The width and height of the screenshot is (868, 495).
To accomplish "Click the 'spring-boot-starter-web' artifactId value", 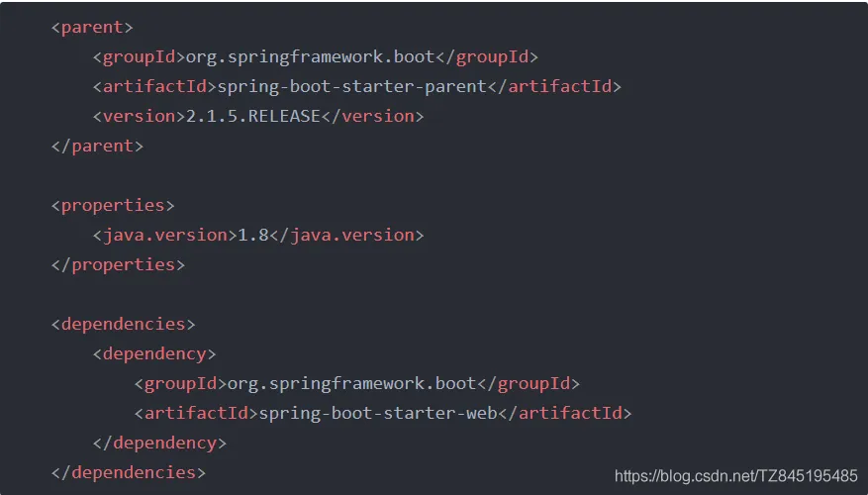I will (378, 414).
